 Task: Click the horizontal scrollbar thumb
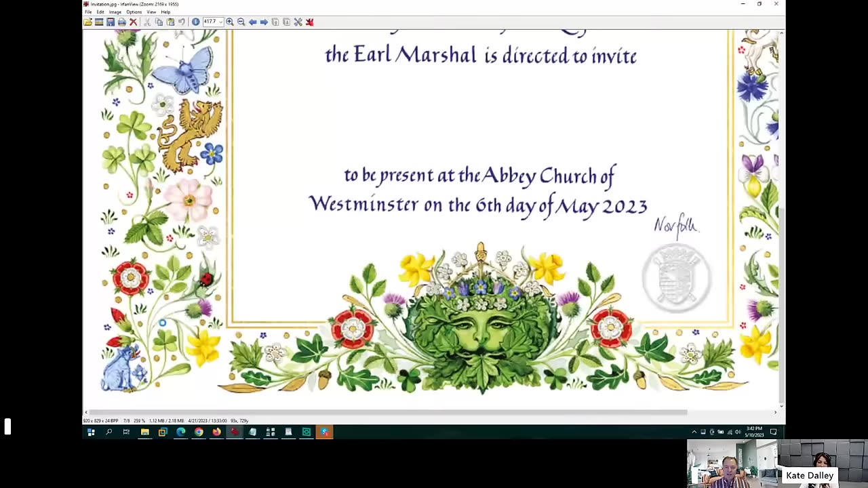click(388, 412)
